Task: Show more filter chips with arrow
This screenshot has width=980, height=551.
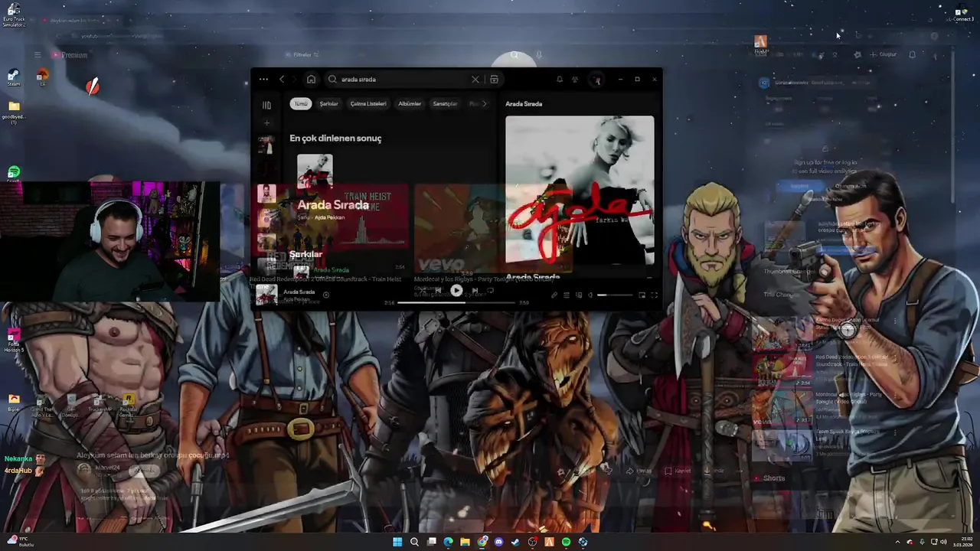Action: pyautogui.click(x=484, y=103)
